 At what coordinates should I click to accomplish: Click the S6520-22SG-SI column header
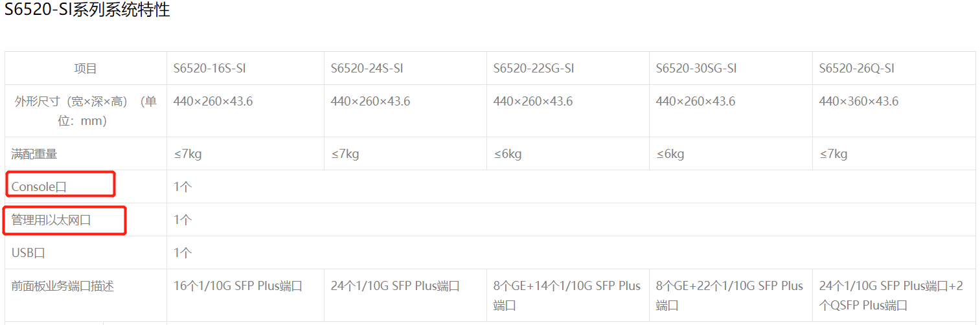point(534,69)
